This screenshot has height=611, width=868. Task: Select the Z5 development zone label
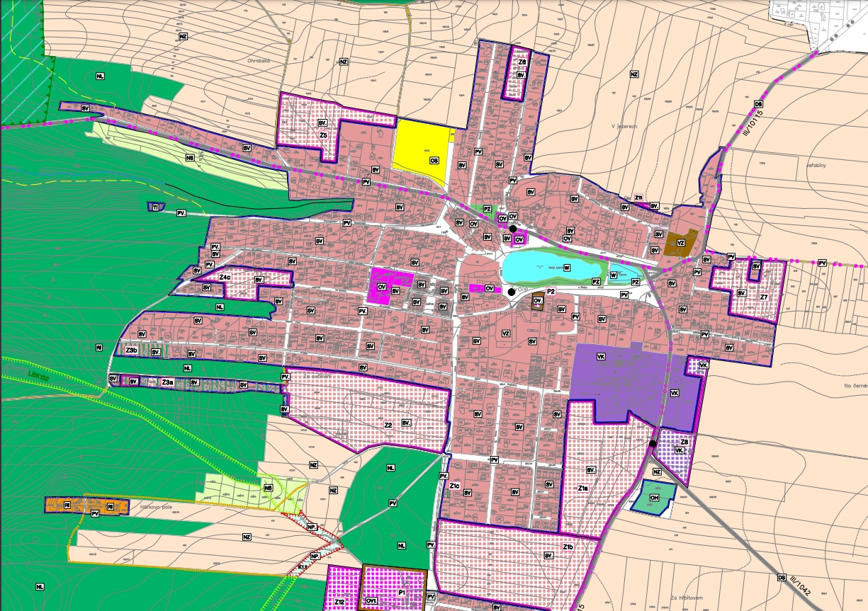coord(322,135)
